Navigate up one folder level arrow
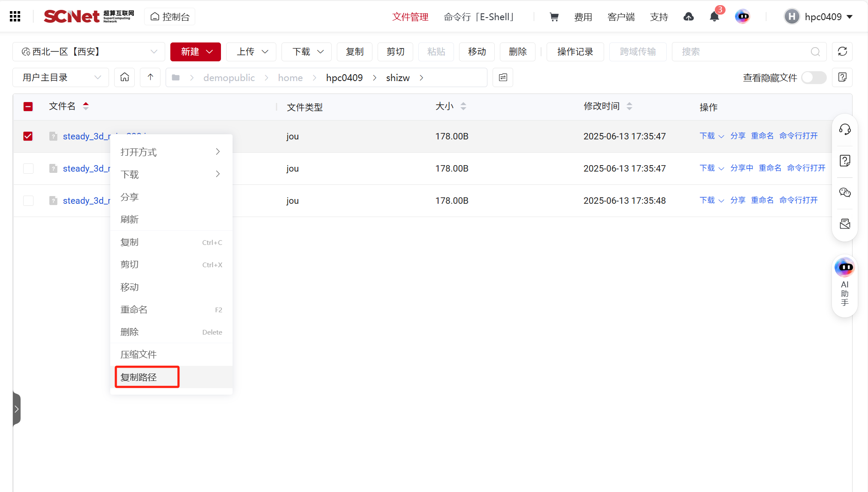The image size is (868, 492). click(150, 77)
